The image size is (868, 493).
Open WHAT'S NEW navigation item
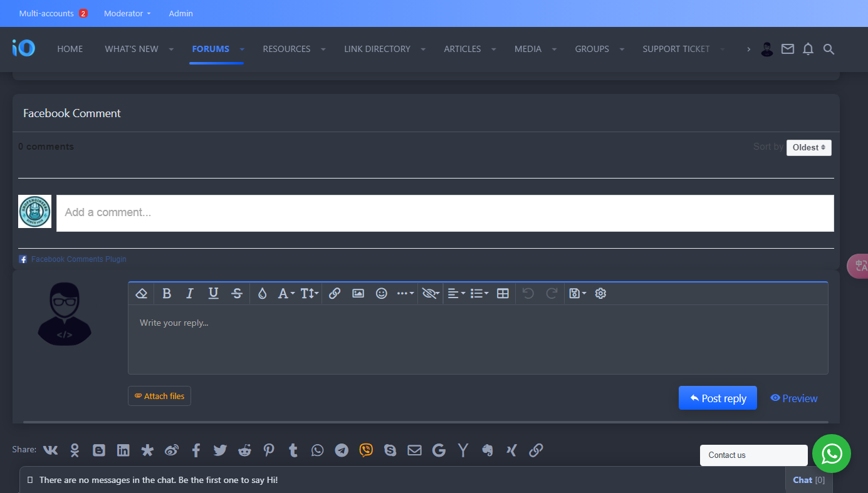coord(132,49)
